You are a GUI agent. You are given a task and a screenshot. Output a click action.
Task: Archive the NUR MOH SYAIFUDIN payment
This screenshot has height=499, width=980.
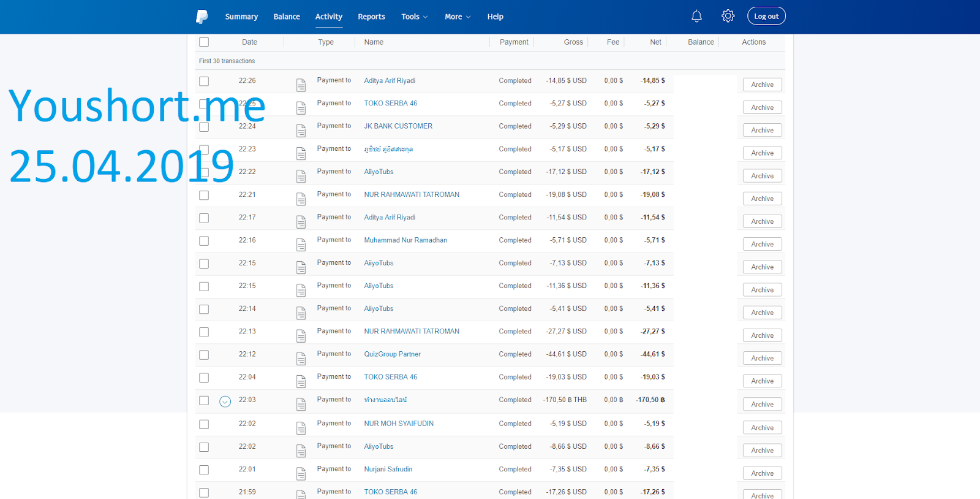click(762, 428)
